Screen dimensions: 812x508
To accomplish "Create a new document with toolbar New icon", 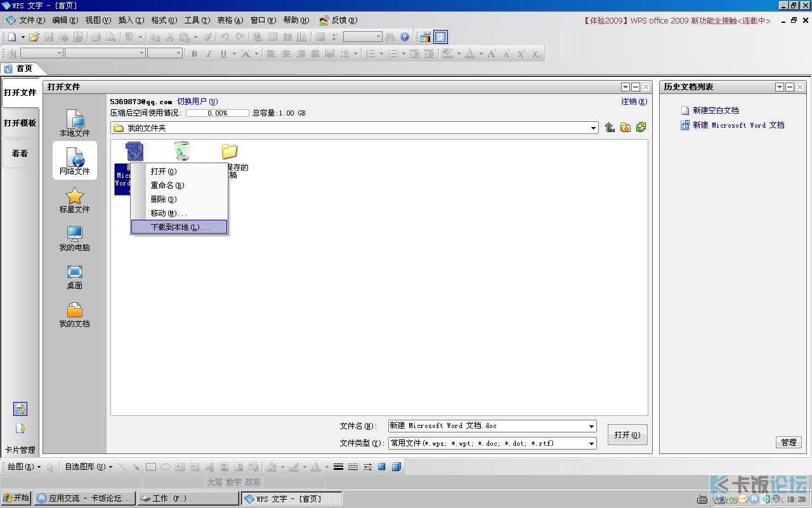I will pos(12,37).
